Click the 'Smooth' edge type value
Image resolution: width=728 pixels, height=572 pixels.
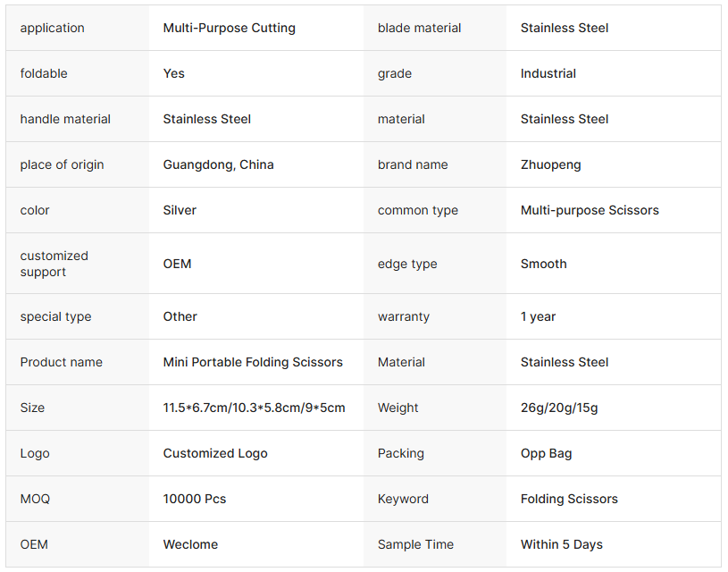point(543,264)
